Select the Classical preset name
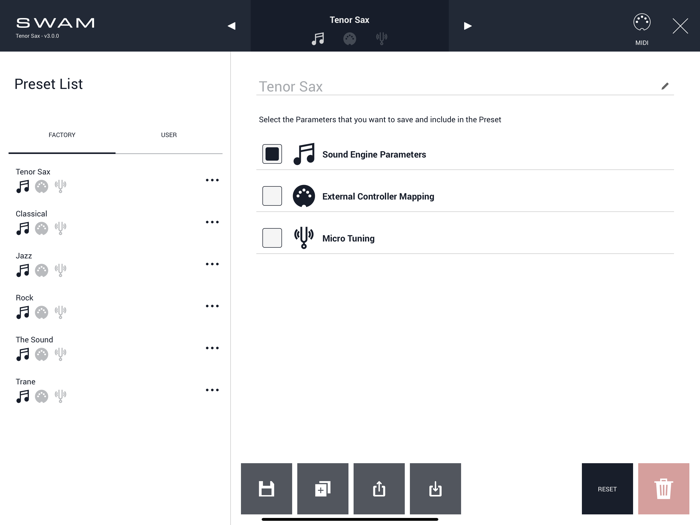Viewport: 700px width, 525px height. pos(31,214)
